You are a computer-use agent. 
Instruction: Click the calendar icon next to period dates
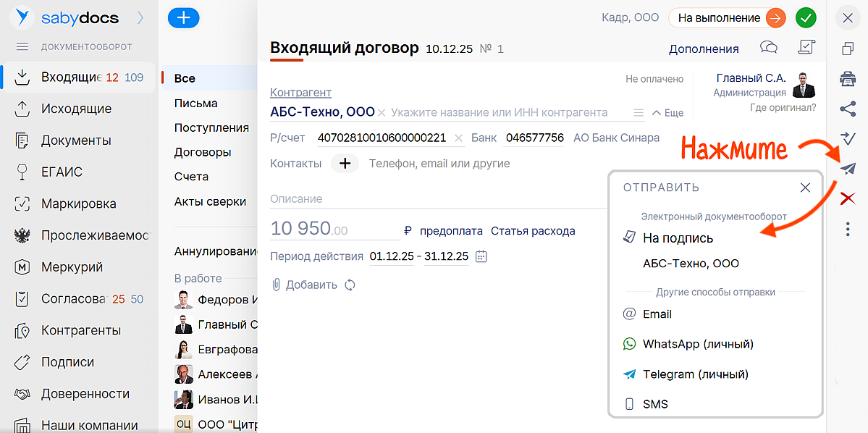[481, 256]
